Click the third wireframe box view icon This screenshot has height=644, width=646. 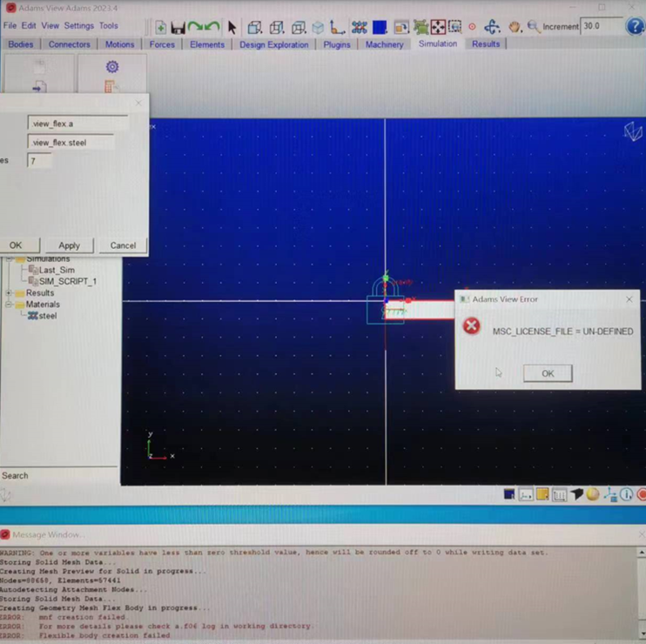click(x=299, y=28)
